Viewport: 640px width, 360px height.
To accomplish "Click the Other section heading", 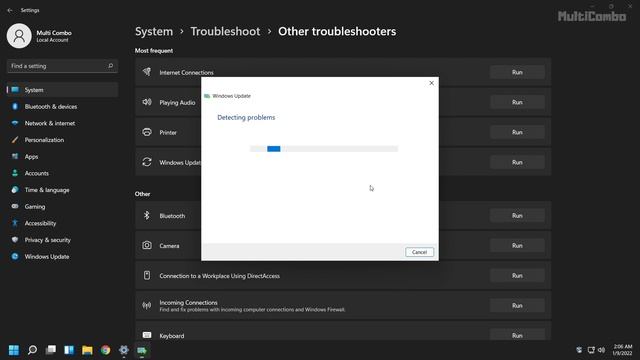I will tap(142, 194).
